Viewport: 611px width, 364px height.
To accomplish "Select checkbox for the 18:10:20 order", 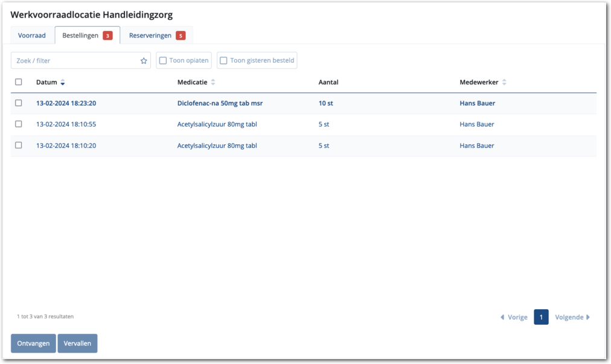I will 19,145.
